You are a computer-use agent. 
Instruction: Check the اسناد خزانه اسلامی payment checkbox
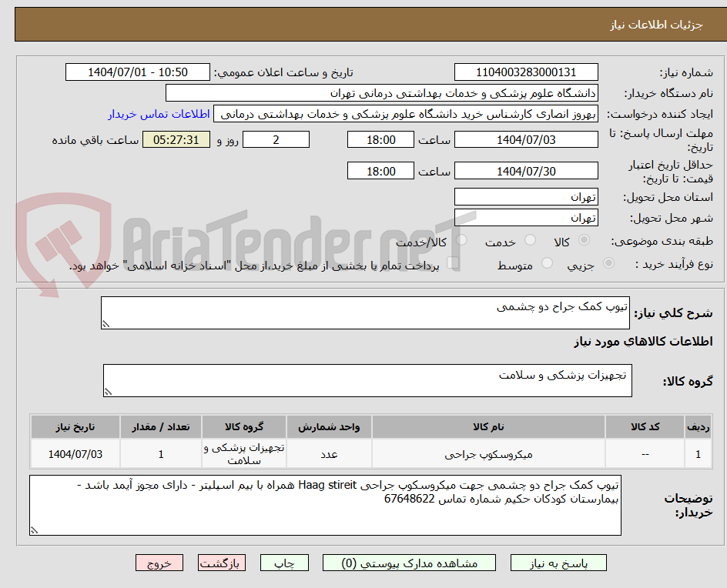[453, 262]
